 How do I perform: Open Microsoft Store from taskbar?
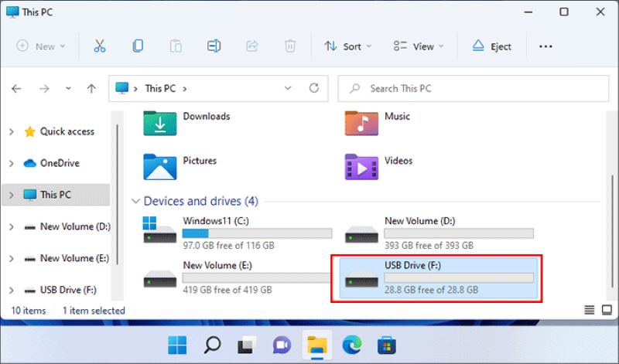click(x=386, y=345)
